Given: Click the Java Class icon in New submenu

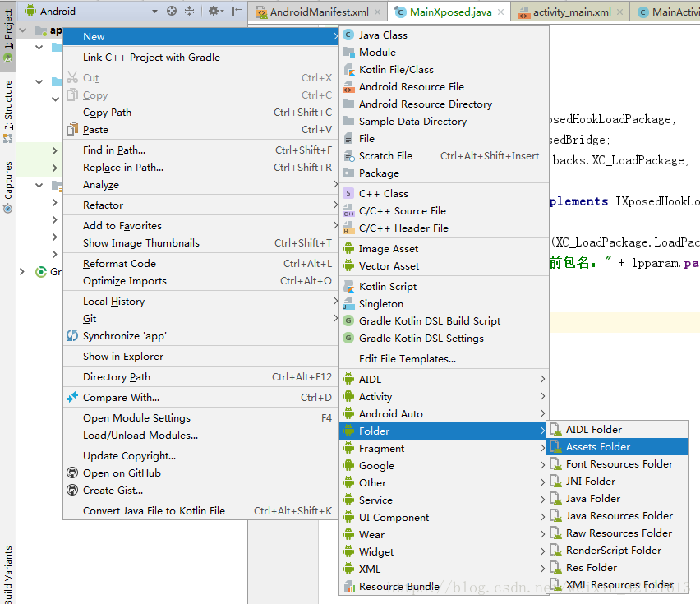Looking at the screenshot, I should [348, 35].
